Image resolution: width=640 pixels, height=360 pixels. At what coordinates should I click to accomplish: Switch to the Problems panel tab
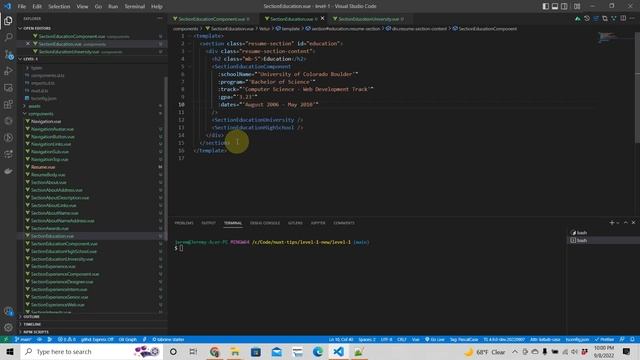[x=184, y=223]
